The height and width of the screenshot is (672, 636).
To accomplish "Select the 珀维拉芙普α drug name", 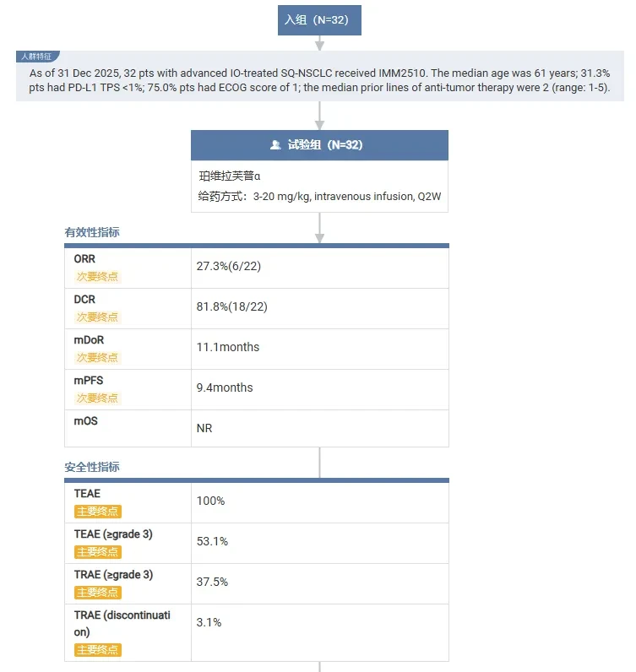I will 230,176.
